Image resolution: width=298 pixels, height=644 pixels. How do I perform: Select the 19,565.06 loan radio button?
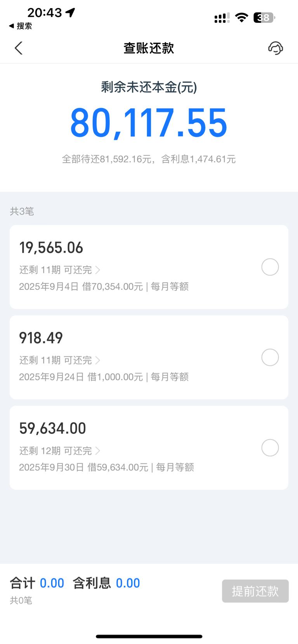click(x=270, y=267)
